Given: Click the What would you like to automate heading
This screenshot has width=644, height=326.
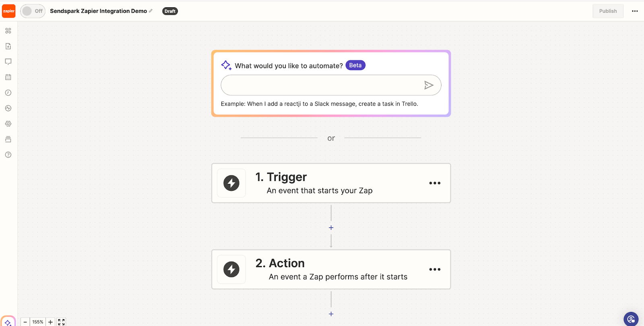Looking at the screenshot, I should [289, 66].
